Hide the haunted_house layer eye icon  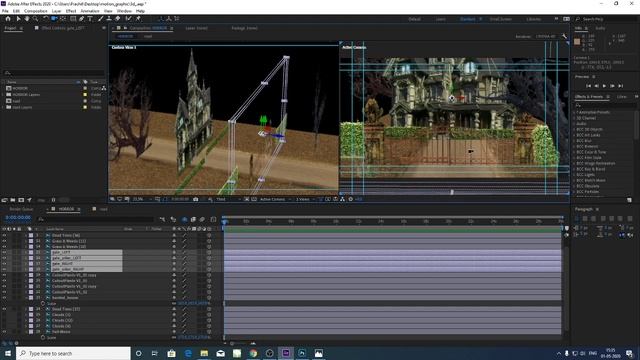coord(4,298)
